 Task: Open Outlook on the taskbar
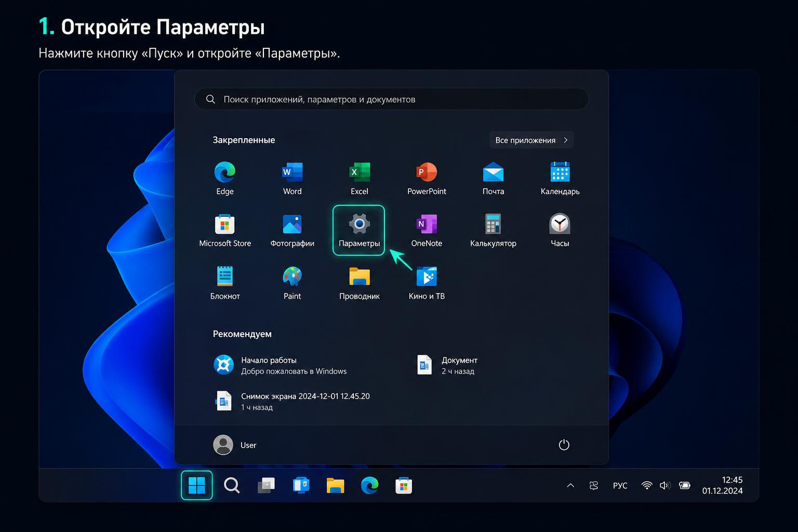(301, 485)
